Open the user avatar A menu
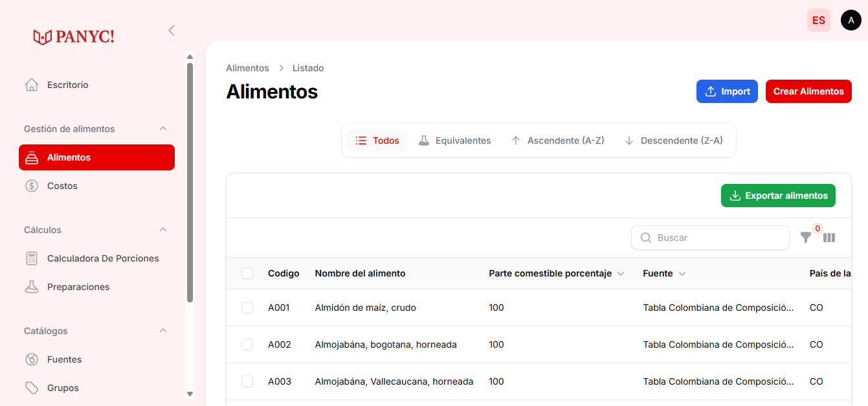The height and width of the screenshot is (406, 868). pos(851,20)
